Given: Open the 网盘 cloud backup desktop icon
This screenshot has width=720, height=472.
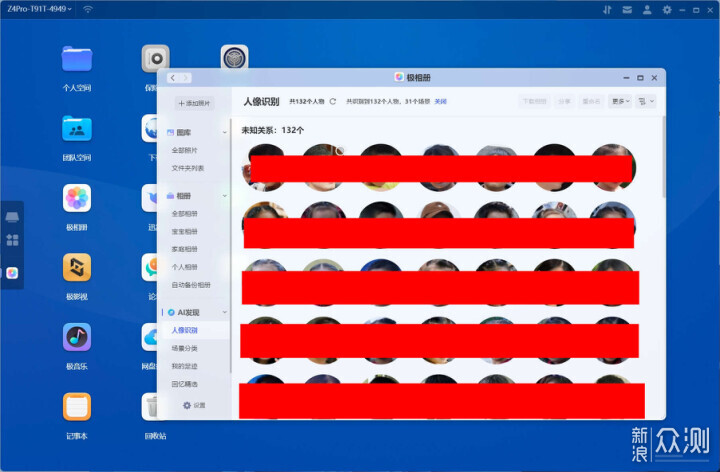Looking at the screenshot, I should [x=150, y=337].
